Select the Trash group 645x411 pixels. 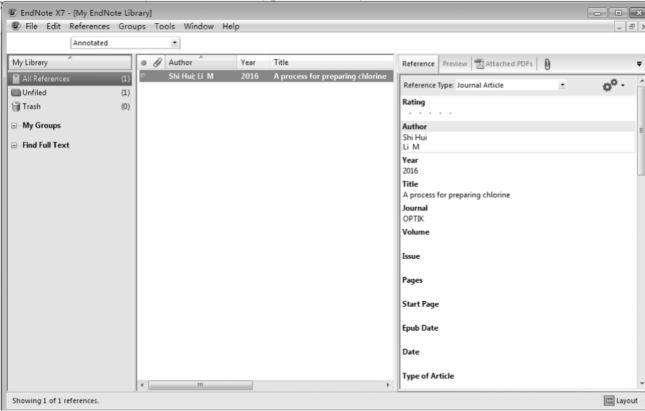(70, 107)
